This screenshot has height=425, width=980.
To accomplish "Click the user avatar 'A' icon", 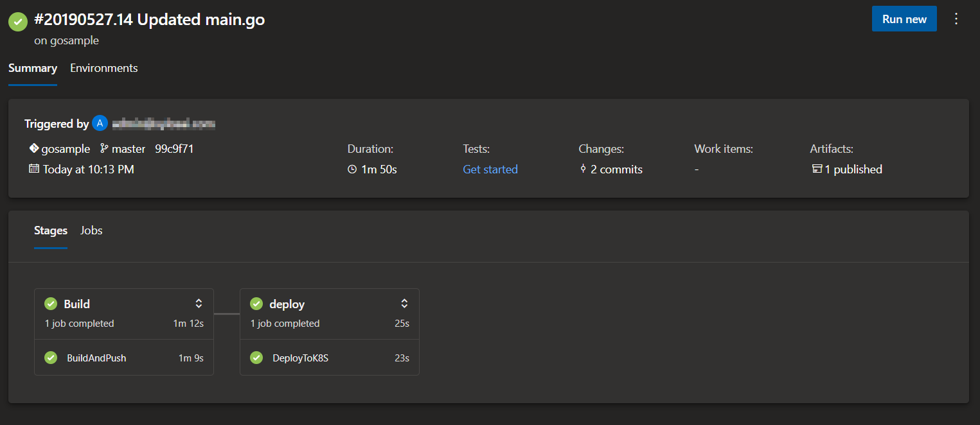I will (x=100, y=123).
